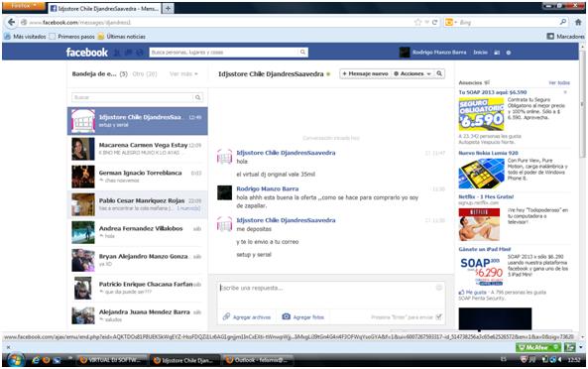The image size is (588, 369).
Task: Click McAfee toolbar button
Action: coord(538,347)
